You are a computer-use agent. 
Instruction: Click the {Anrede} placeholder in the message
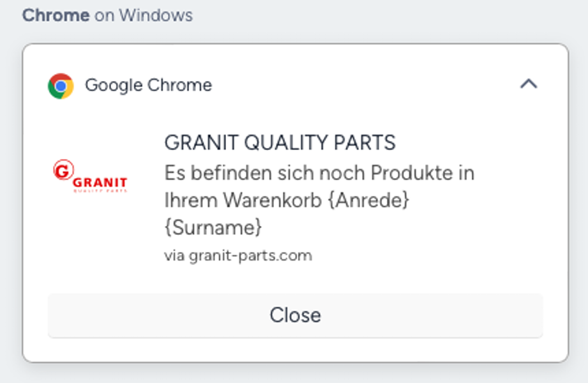coord(368,200)
